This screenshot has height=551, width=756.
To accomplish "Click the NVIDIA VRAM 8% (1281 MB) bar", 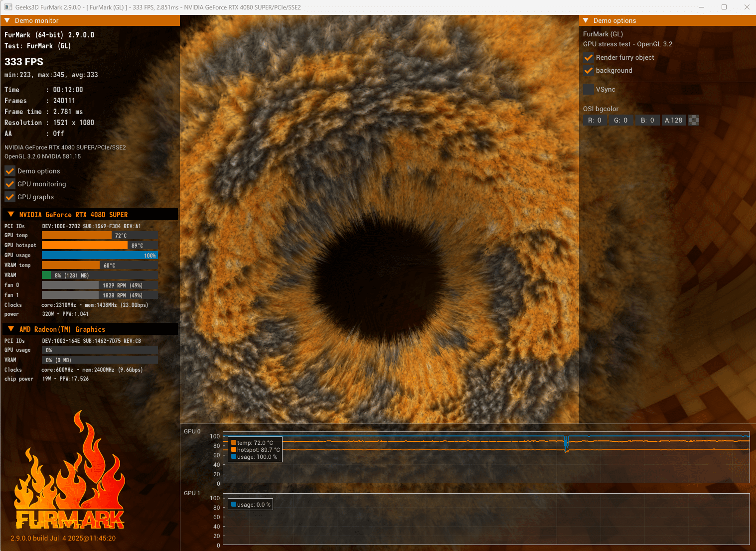I will [100, 275].
